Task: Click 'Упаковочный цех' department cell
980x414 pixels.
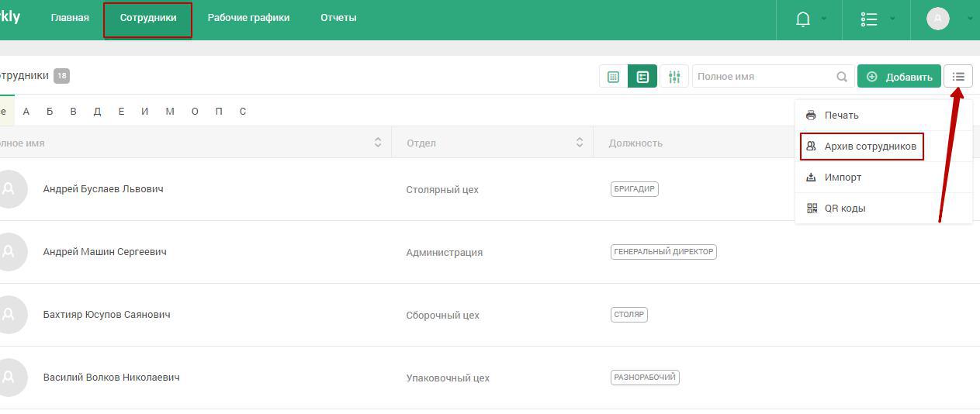Action: 448,378
